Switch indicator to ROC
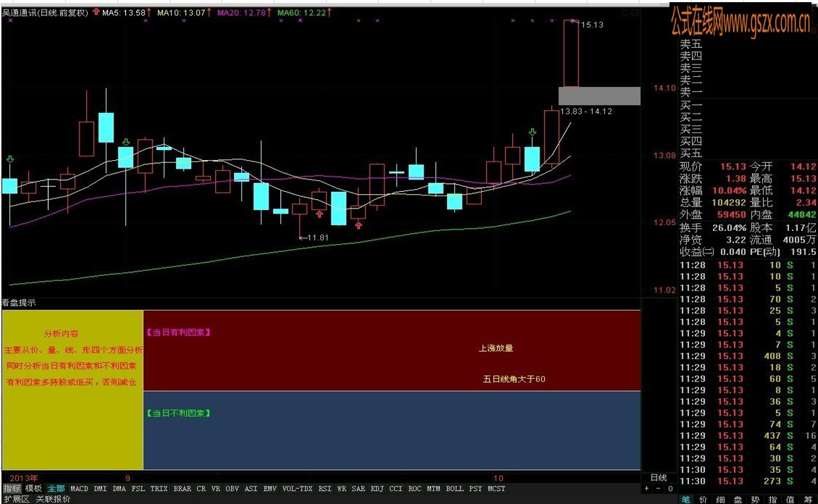The image size is (818, 504). (x=414, y=488)
